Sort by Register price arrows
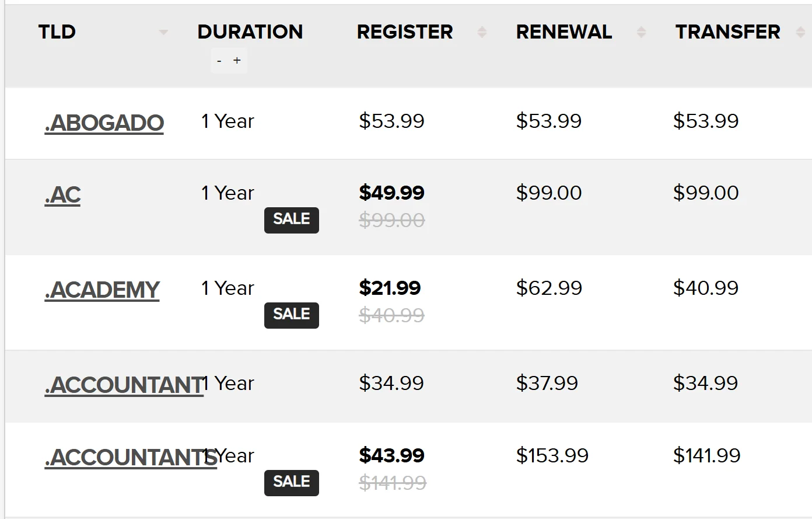 [x=482, y=32]
